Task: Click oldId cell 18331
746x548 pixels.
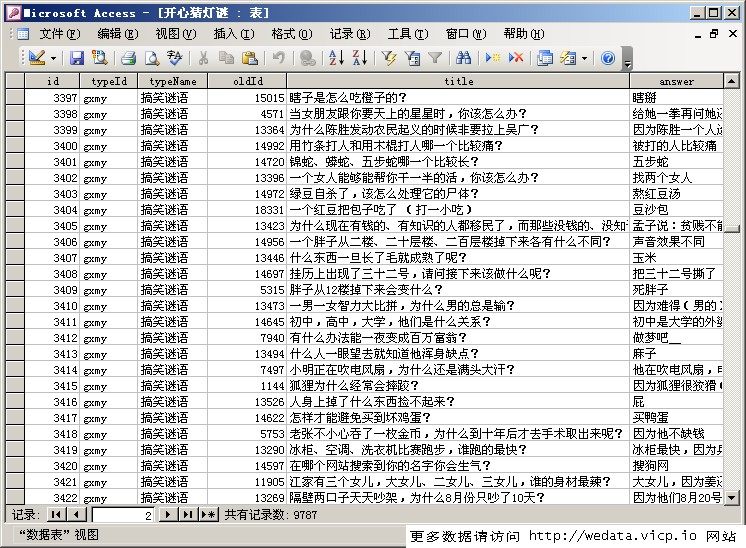Action: [247, 210]
